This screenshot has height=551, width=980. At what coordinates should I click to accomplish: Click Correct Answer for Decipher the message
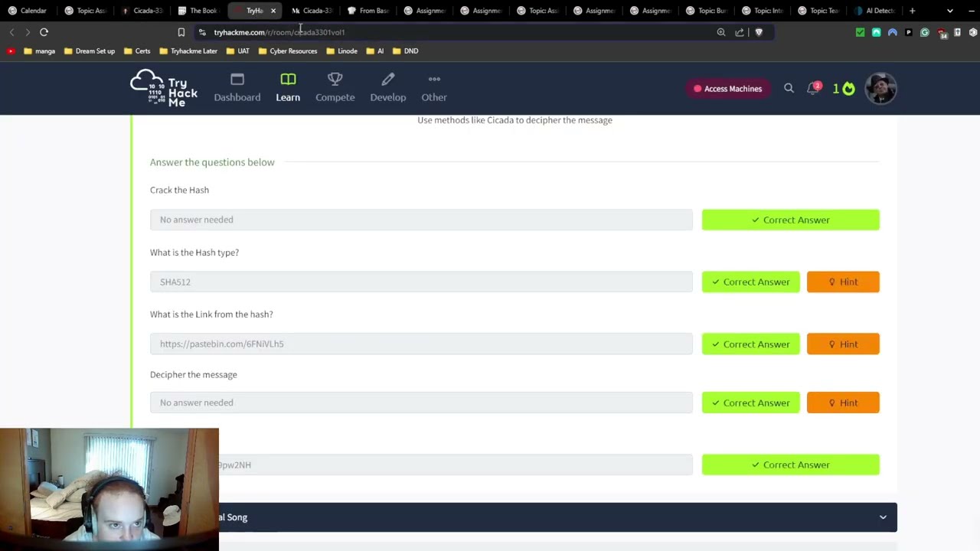coord(750,403)
